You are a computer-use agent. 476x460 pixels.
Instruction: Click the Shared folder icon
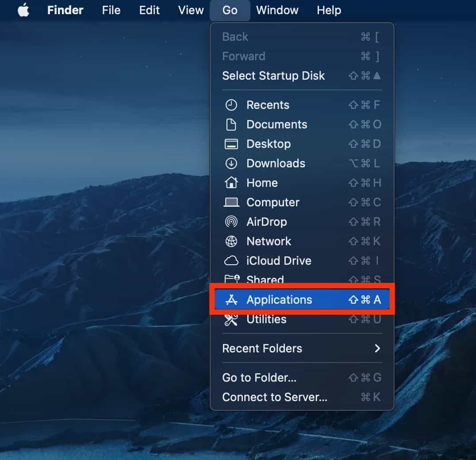232,278
